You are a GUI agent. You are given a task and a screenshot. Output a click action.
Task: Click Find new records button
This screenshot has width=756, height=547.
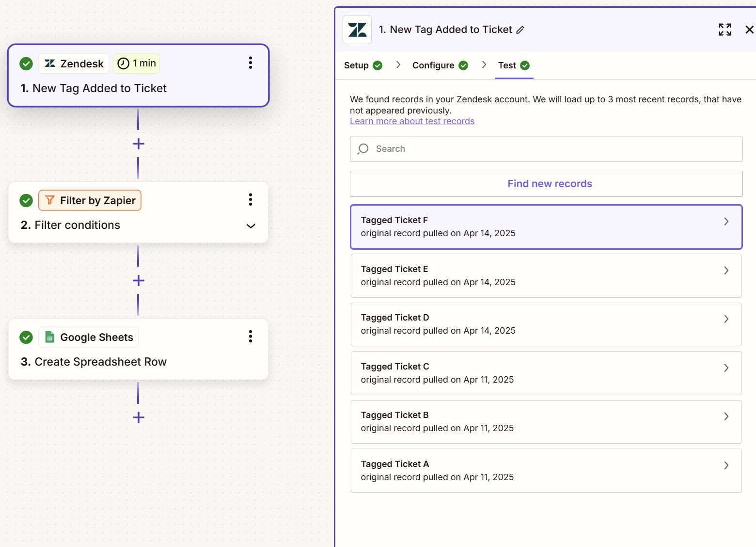pos(546,184)
